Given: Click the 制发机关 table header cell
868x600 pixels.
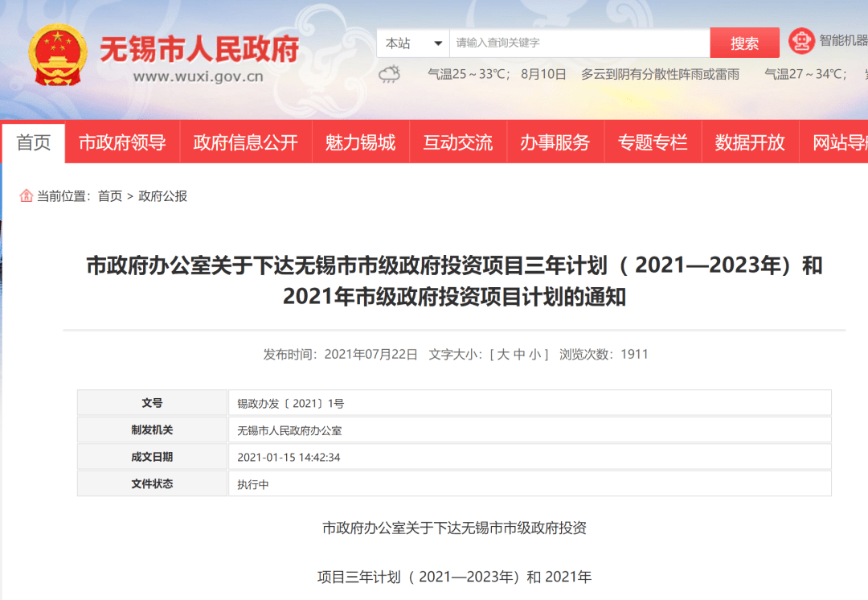Looking at the screenshot, I should [152, 430].
